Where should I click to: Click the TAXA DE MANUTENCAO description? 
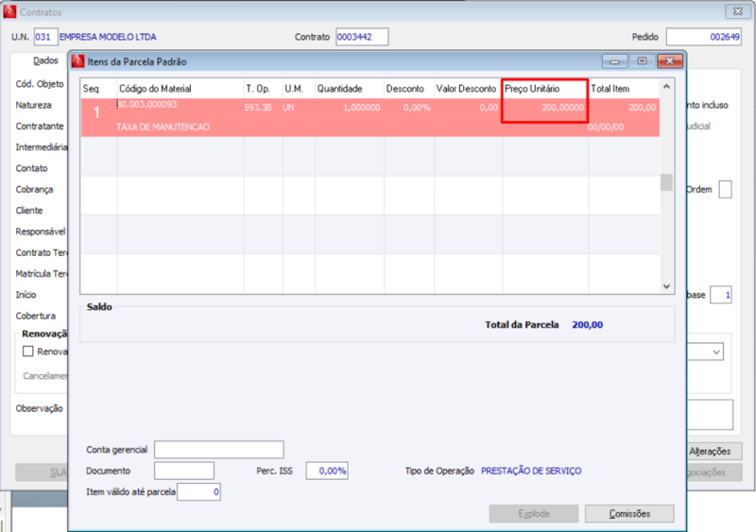click(163, 127)
